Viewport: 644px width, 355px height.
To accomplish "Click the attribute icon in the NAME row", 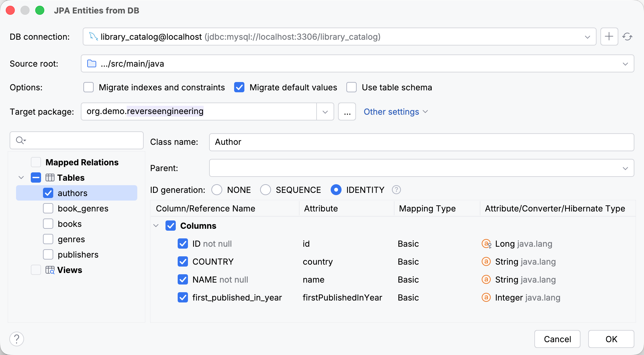I will tap(486, 280).
